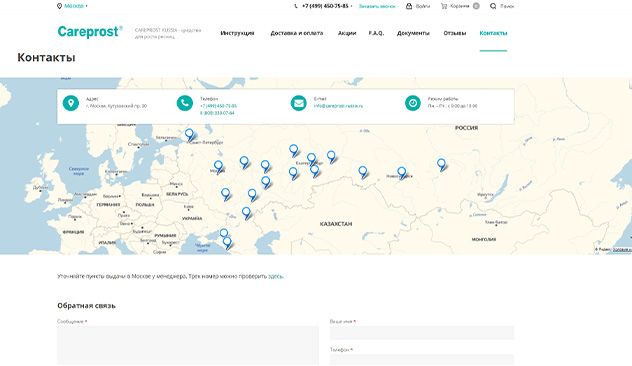Click the phone dropdown arrow in top bar
Viewport: 632px width, 366px height.
click(351, 6)
